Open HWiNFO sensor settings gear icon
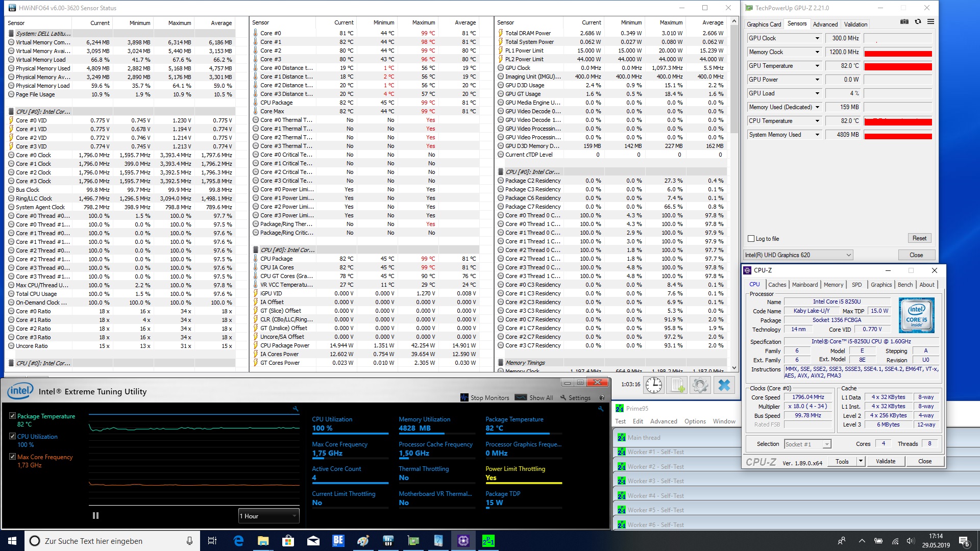Image resolution: width=980 pixels, height=551 pixels. (700, 385)
